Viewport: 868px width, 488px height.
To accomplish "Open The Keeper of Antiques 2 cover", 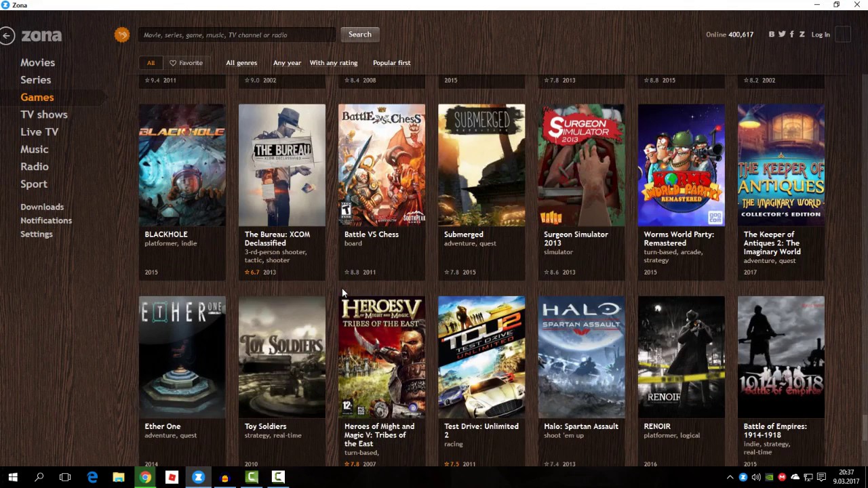I will [781, 165].
